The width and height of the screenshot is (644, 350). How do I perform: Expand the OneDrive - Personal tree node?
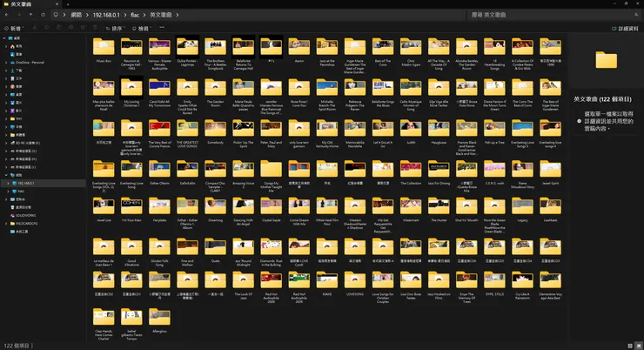6,63
